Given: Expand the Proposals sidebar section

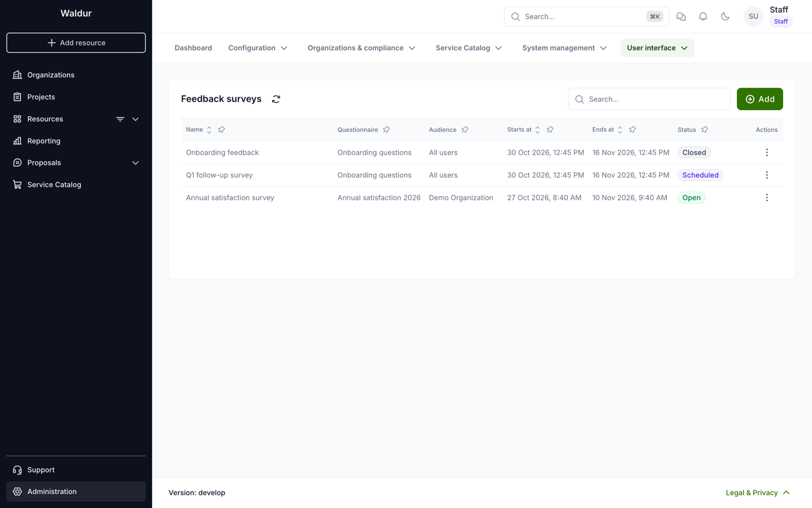Looking at the screenshot, I should tap(135, 163).
